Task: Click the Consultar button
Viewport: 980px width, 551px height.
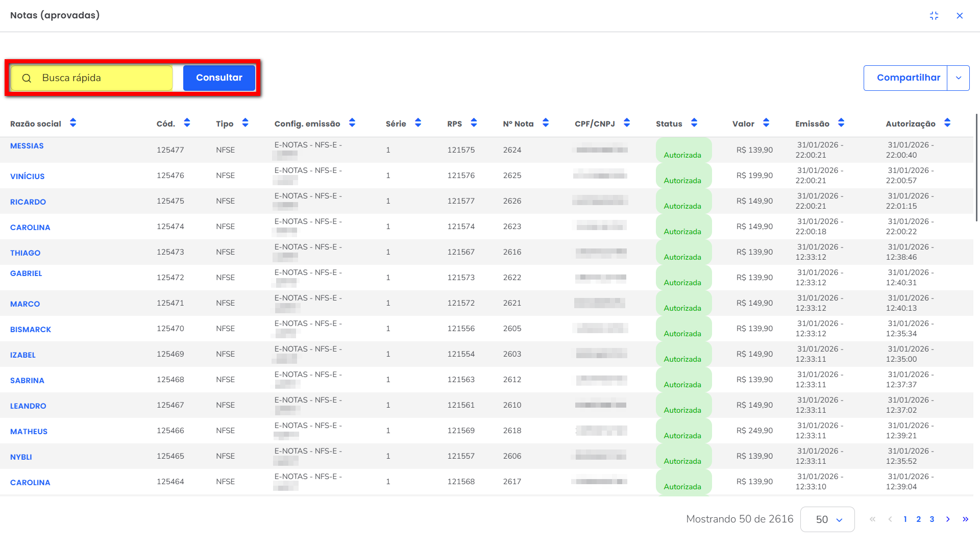Action: point(219,78)
